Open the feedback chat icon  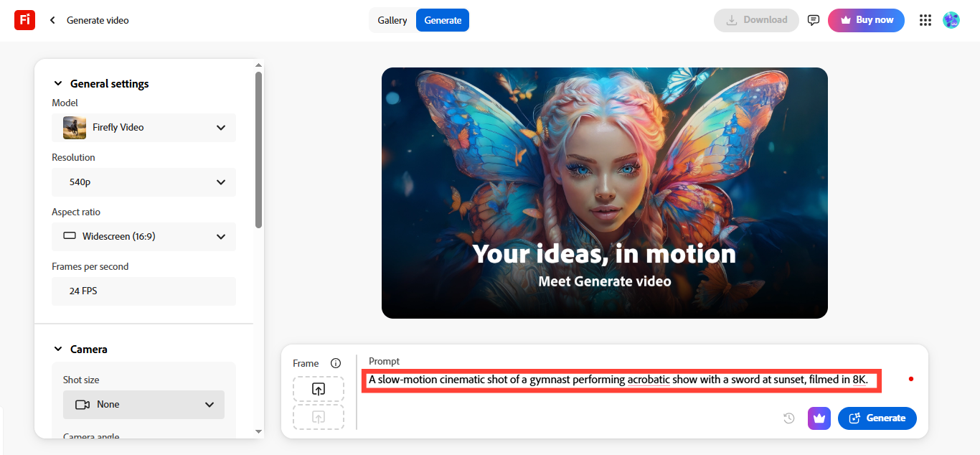pos(813,20)
